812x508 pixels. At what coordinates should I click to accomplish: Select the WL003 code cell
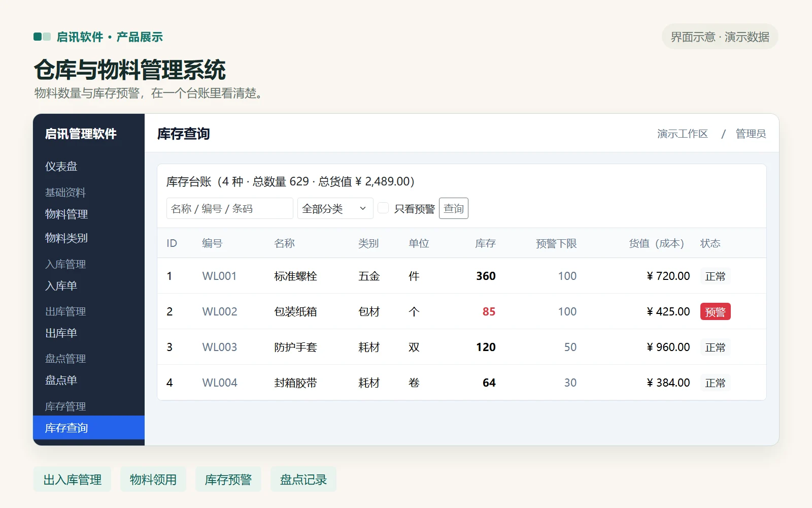[220, 347]
